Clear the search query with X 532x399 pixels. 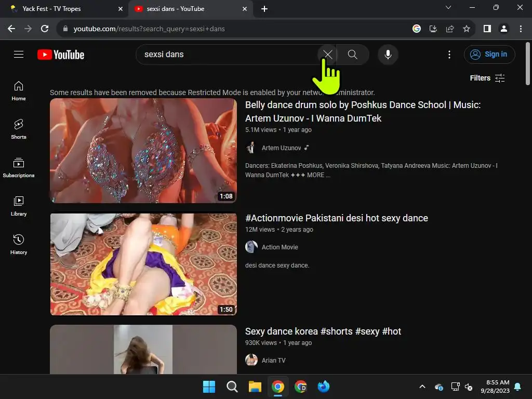327,54
